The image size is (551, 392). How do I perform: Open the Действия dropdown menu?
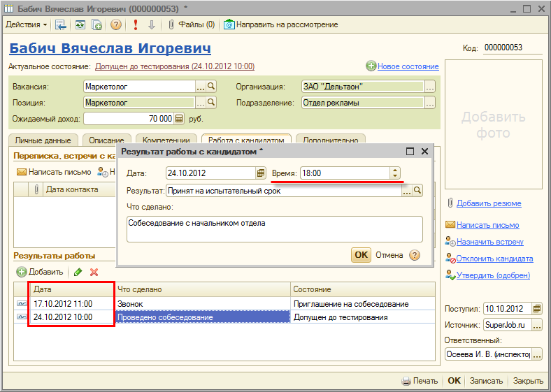[27, 25]
